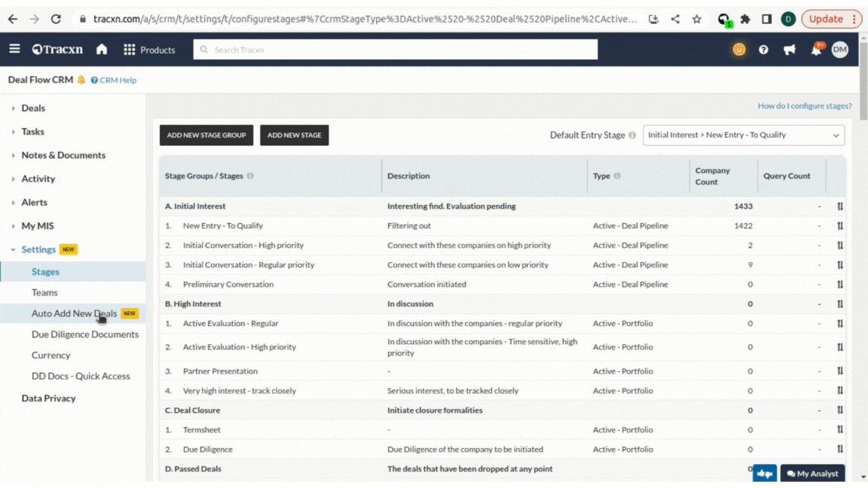Open the How do I configure stages link
868x488 pixels.
point(804,106)
